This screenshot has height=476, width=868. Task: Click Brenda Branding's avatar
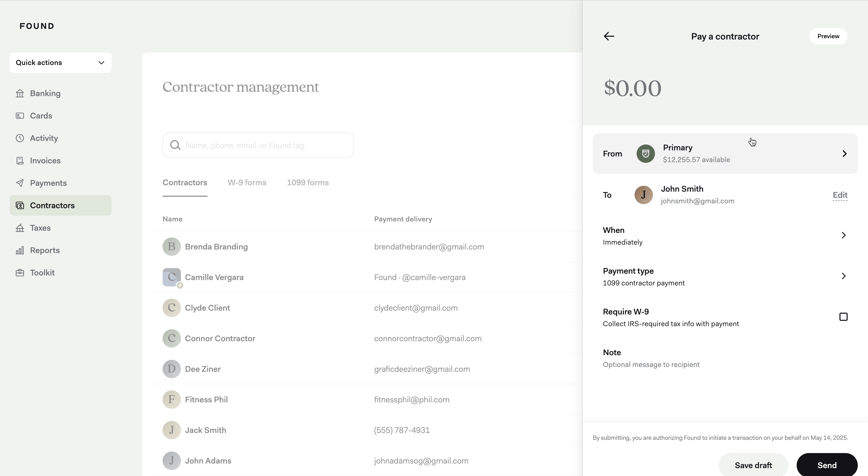point(172,247)
